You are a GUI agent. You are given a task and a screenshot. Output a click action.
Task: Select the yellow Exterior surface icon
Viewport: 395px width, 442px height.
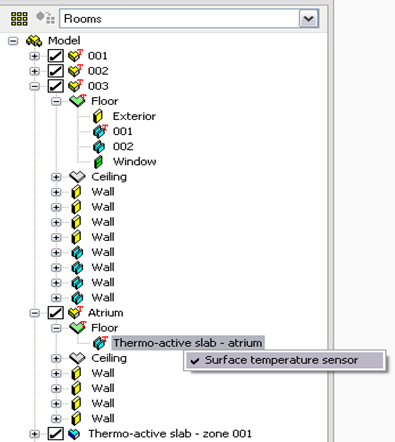click(x=98, y=116)
